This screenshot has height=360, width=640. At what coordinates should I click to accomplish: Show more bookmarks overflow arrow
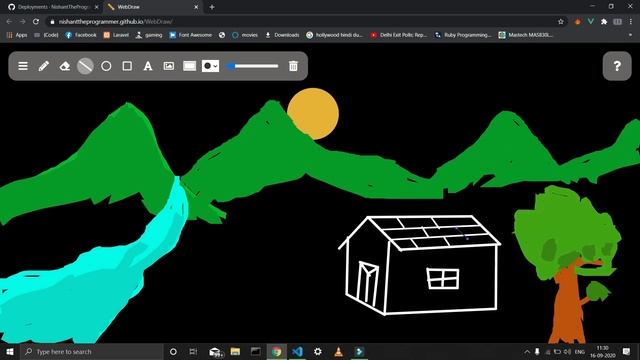click(630, 35)
